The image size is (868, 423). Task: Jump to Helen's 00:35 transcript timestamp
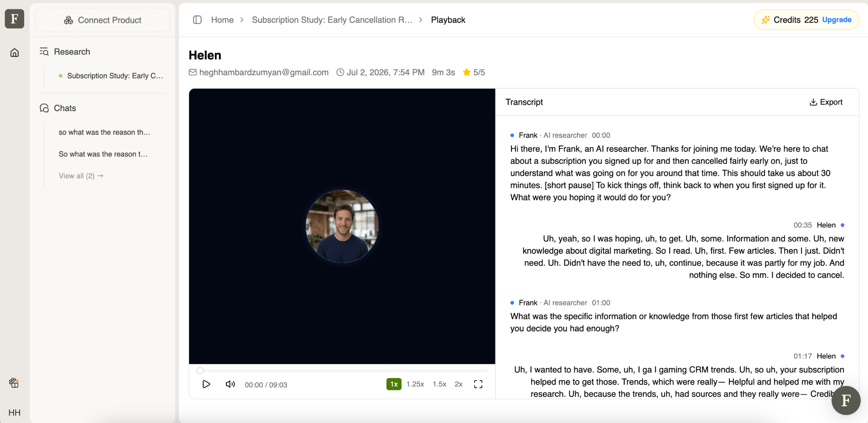803,225
